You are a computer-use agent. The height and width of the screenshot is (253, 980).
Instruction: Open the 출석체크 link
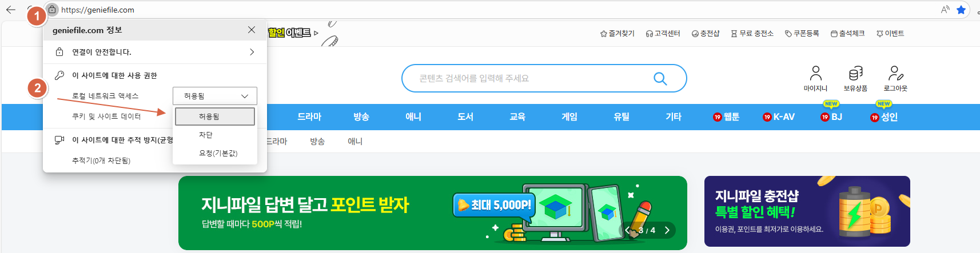847,34
